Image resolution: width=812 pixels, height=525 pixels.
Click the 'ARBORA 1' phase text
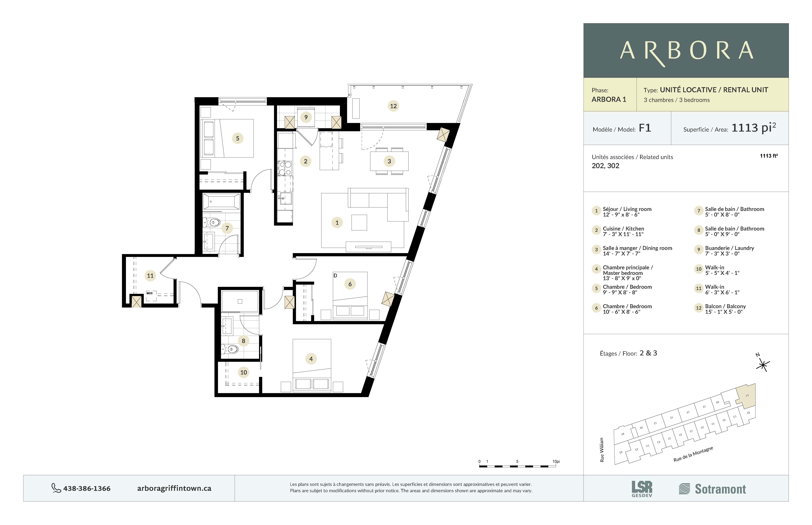click(609, 99)
